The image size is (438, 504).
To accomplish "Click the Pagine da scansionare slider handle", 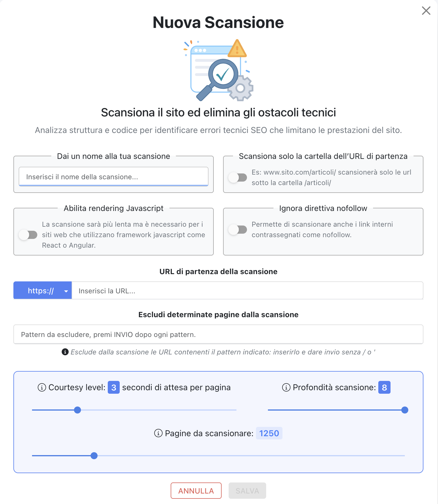I will pyautogui.click(x=94, y=456).
